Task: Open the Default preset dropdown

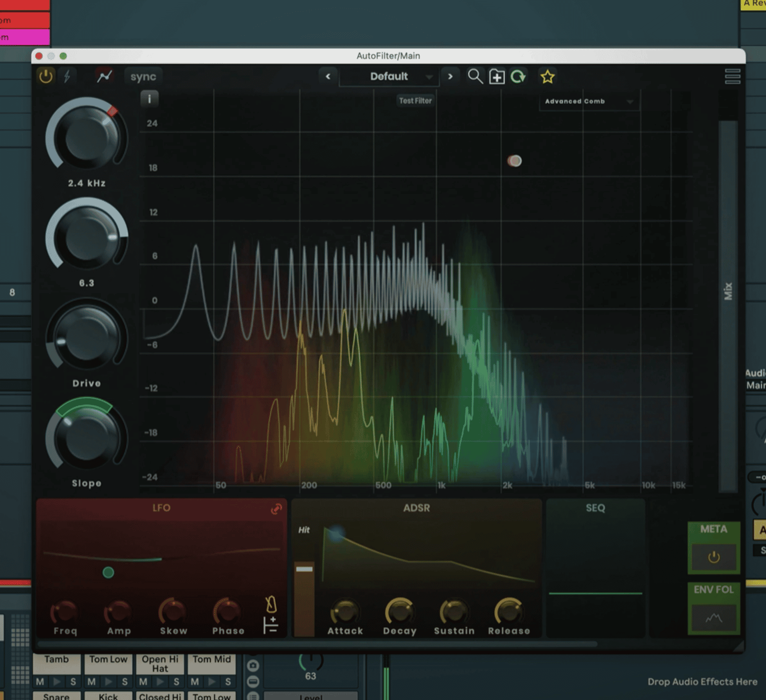Action: [x=389, y=77]
